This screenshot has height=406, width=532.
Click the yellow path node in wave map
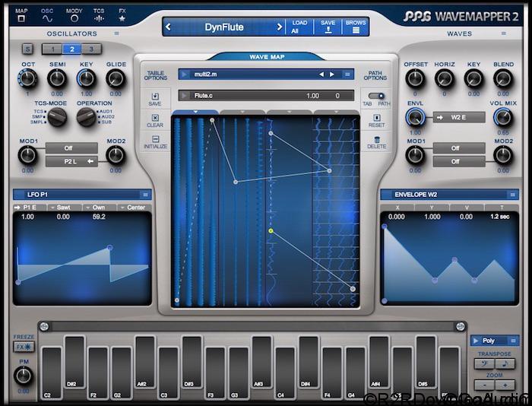(271, 231)
